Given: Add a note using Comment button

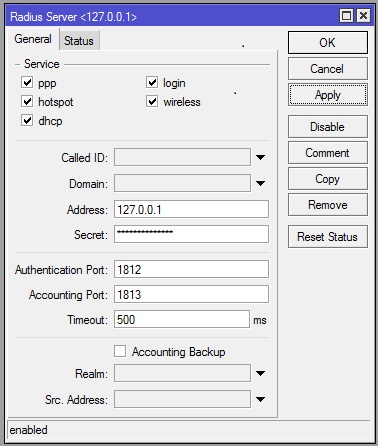Looking at the screenshot, I should [x=328, y=153].
